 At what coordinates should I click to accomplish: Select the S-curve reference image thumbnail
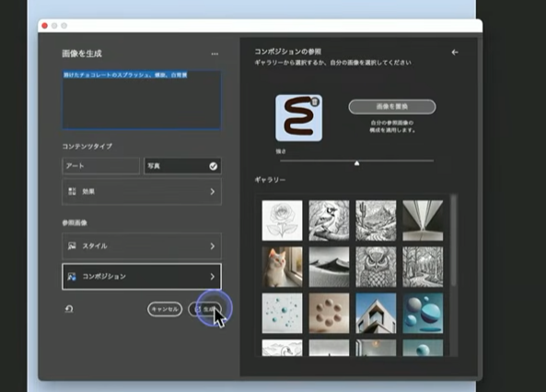(298, 118)
